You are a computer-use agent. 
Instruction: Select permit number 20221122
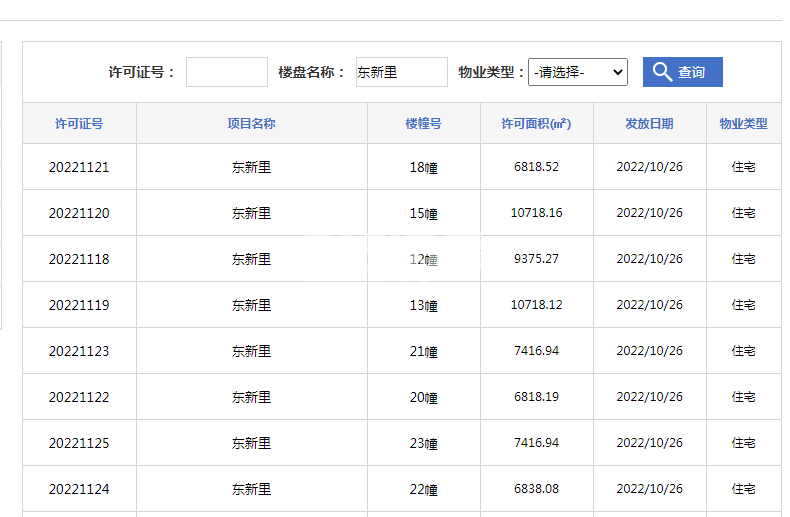pyautogui.click(x=79, y=397)
